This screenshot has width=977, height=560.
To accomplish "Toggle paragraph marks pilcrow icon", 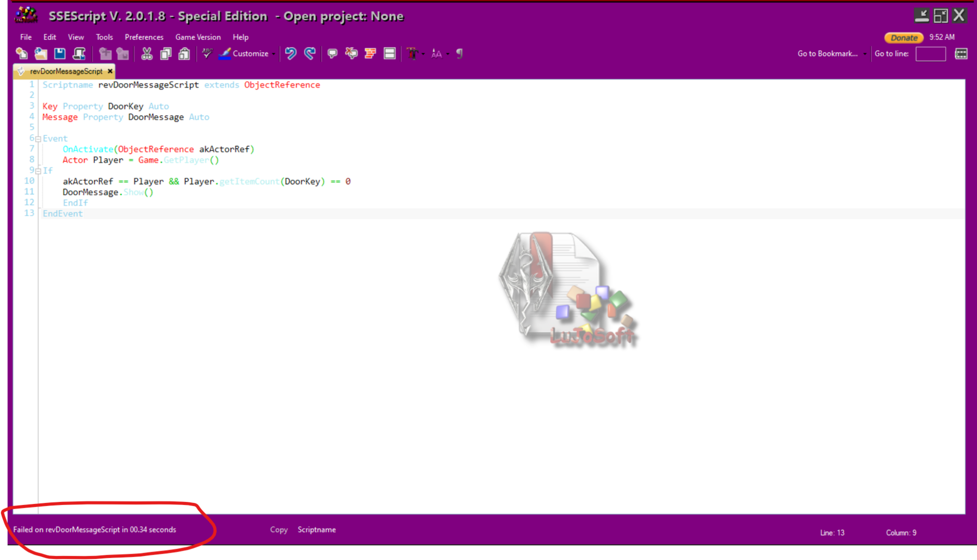I will coord(459,53).
